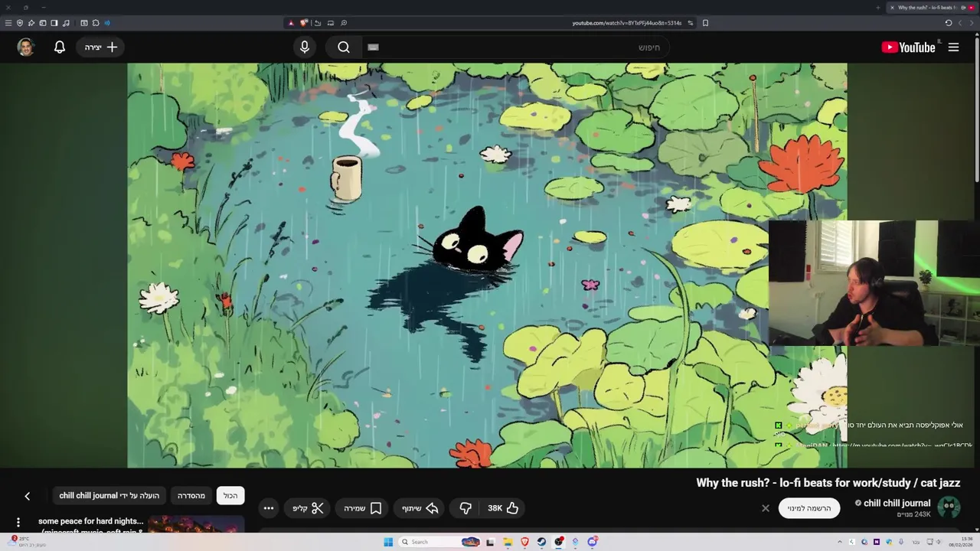Open the taskbar clock showing 13:36
The image size is (980, 551).
(961, 542)
